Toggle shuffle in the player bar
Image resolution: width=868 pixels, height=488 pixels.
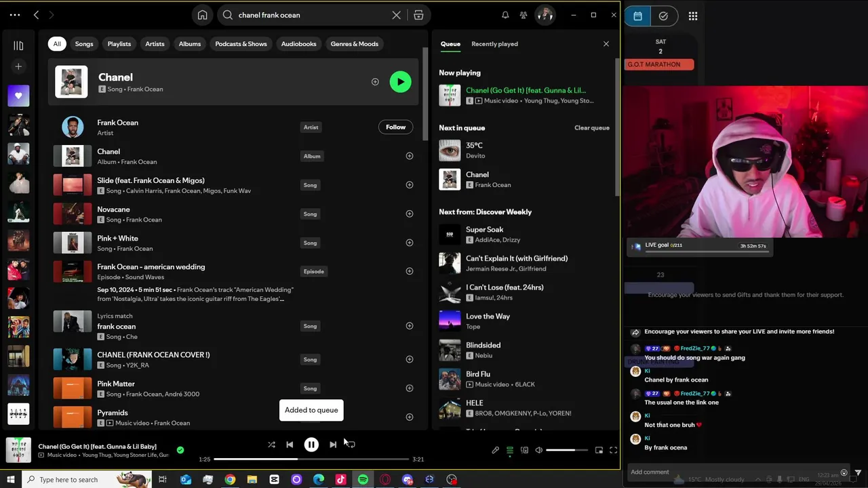pos(271,445)
